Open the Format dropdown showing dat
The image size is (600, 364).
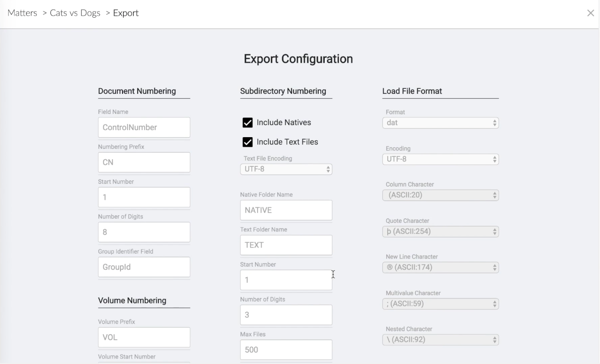440,123
